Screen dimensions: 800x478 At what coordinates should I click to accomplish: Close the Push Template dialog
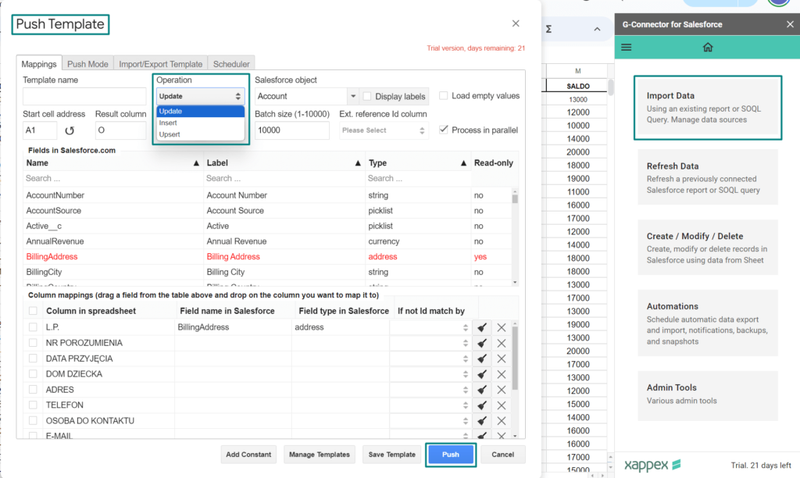click(x=516, y=23)
